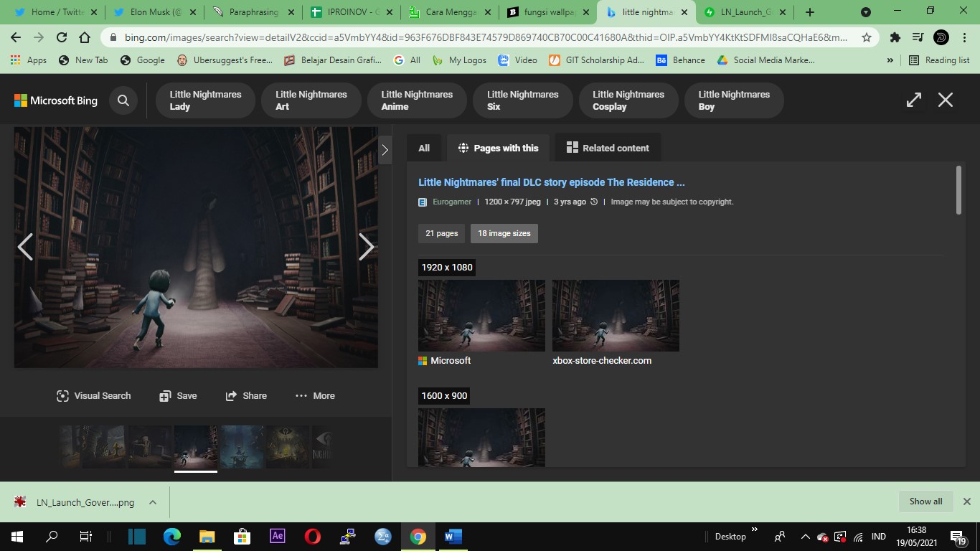This screenshot has height=551, width=980.
Task: Open the xbox-store-checker.com image thumbnail
Action: click(x=616, y=316)
